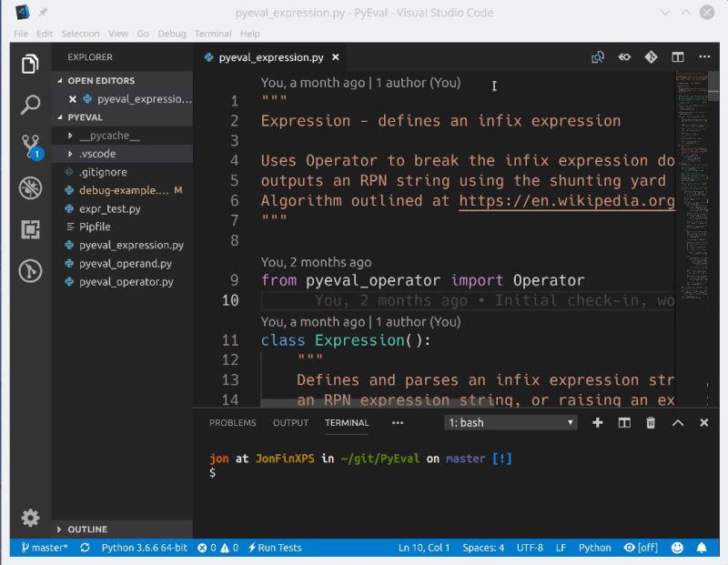Switch to the OUTPUT tab in the panel
The image size is (728, 565).
(289, 423)
